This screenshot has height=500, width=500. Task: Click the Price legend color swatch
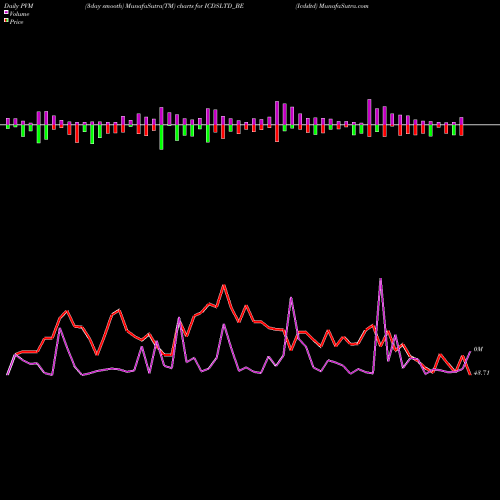[6, 21]
